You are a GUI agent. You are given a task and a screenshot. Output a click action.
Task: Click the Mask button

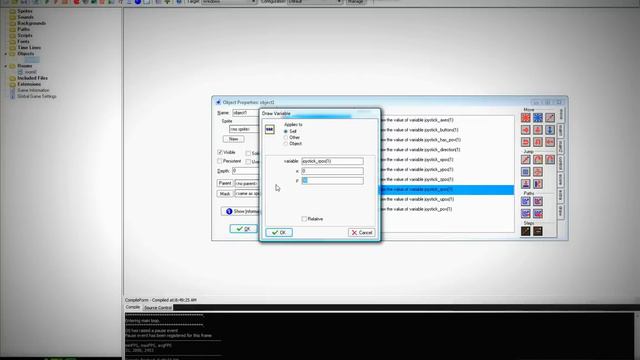tap(224, 194)
